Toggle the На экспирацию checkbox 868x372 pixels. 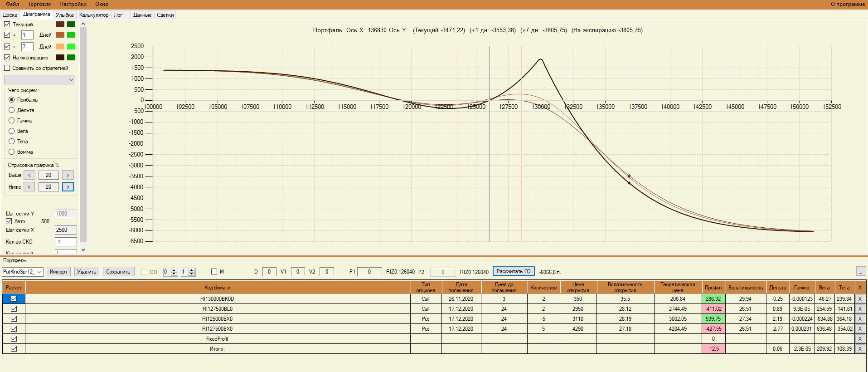coord(7,57)
